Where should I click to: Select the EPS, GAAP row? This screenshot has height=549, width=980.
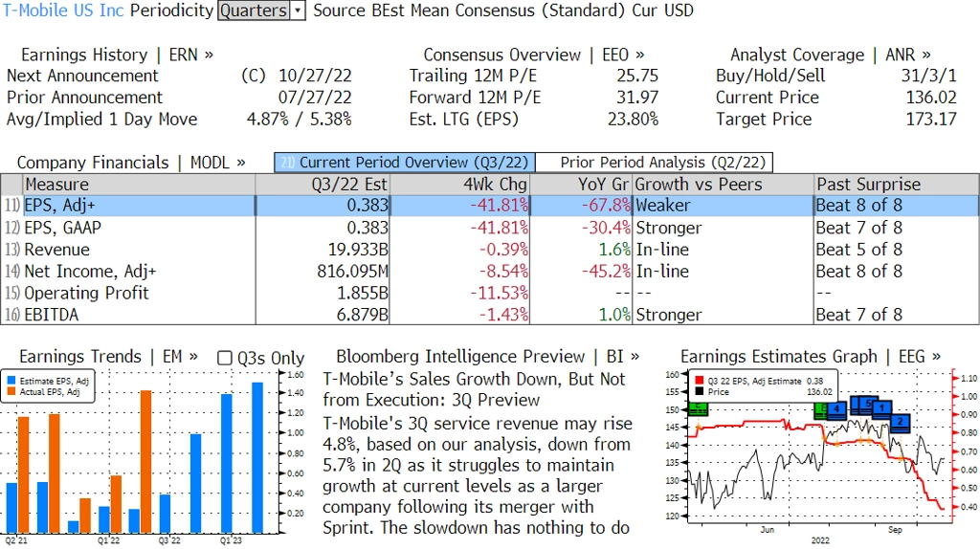[x=489, y=228]
